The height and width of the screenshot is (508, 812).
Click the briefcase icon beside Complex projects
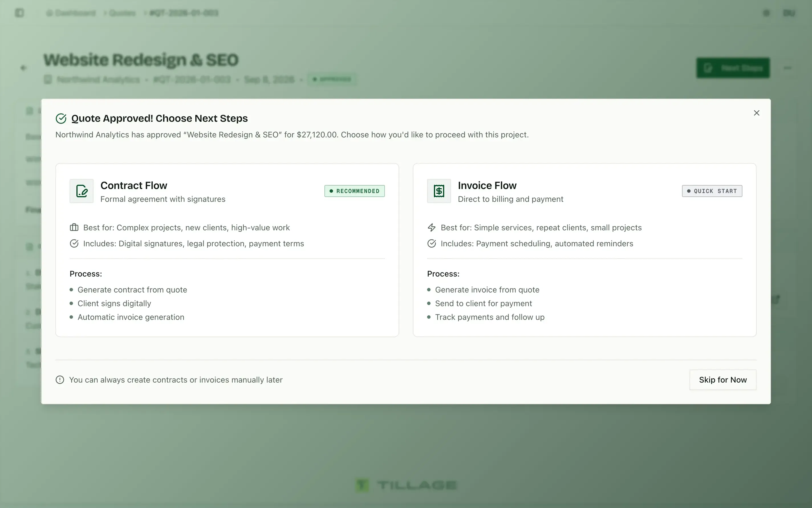[x=74, y=227]
